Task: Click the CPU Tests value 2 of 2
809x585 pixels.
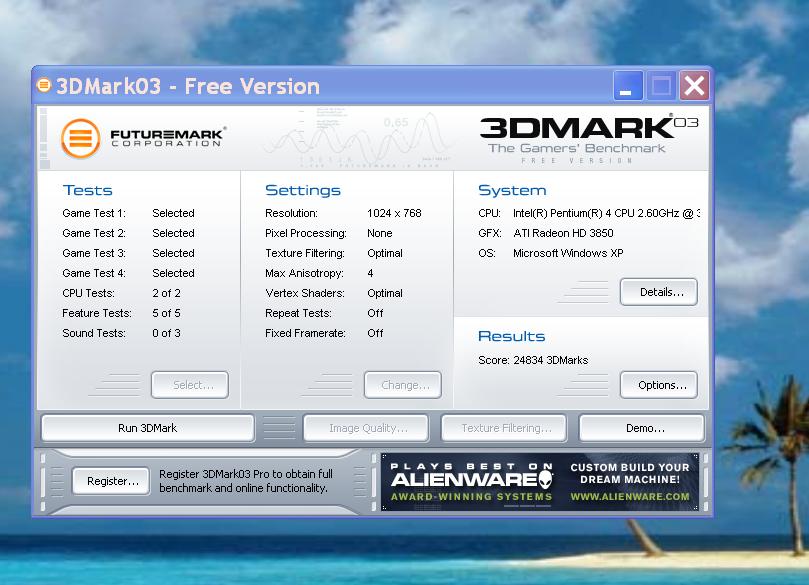Action: 166,293
